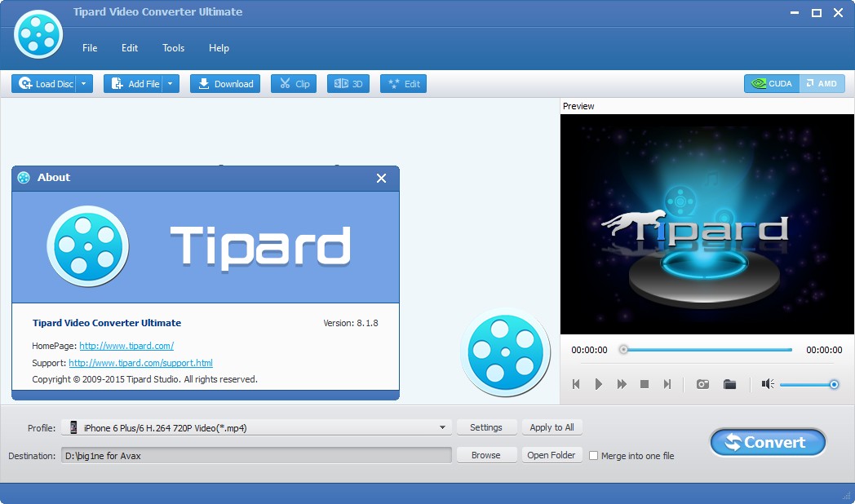This screenshot has width=855, height=504.
Task: Skip to previous item in preview
Action: tap(576, 384)
